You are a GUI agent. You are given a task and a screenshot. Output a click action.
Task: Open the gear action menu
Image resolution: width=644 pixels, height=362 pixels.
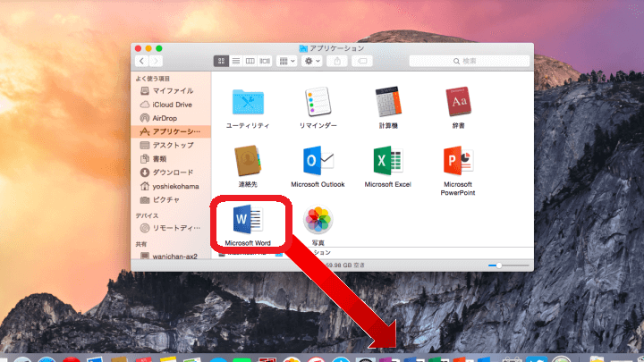(x=312, y=61)
